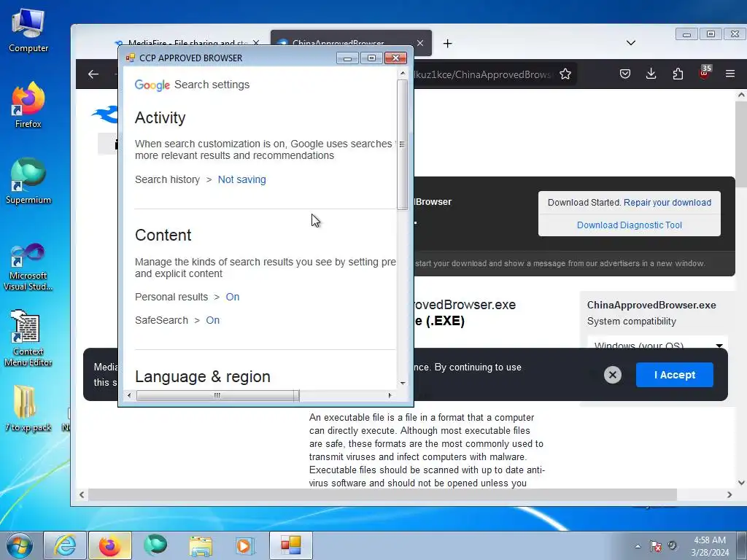Show hidden tray icons arrow
This screenshot has width=747, height=560.
(638, 546)
